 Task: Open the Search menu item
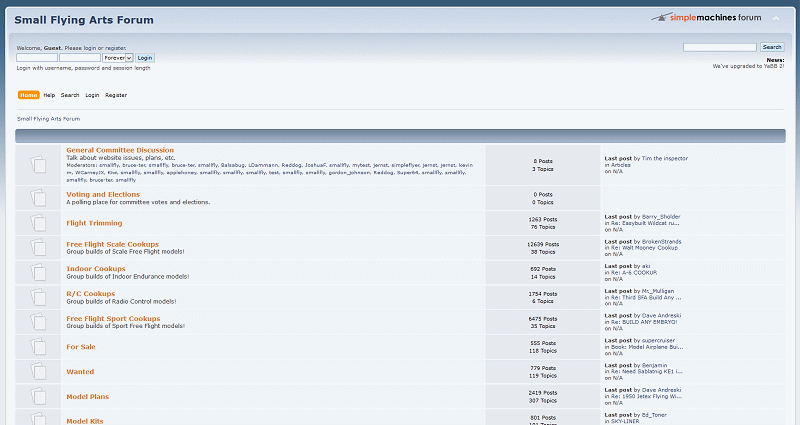pyautogui.click(x=70, y=95)
